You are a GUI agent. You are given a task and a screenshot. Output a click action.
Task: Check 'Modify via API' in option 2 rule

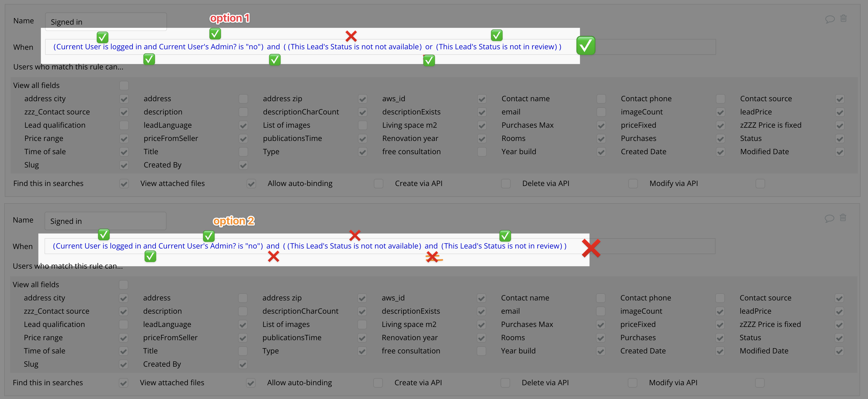point(760,383)
